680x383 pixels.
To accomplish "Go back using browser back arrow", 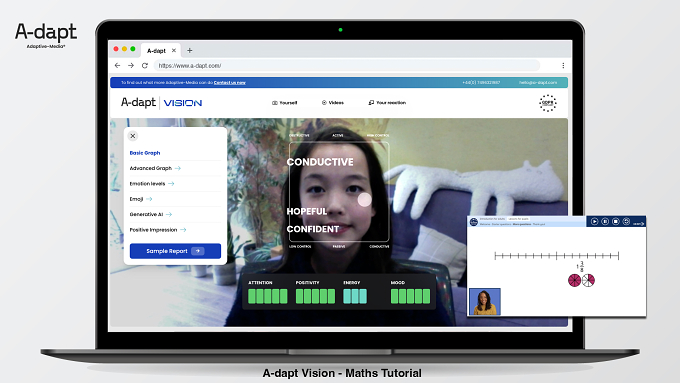I will 118,65.
